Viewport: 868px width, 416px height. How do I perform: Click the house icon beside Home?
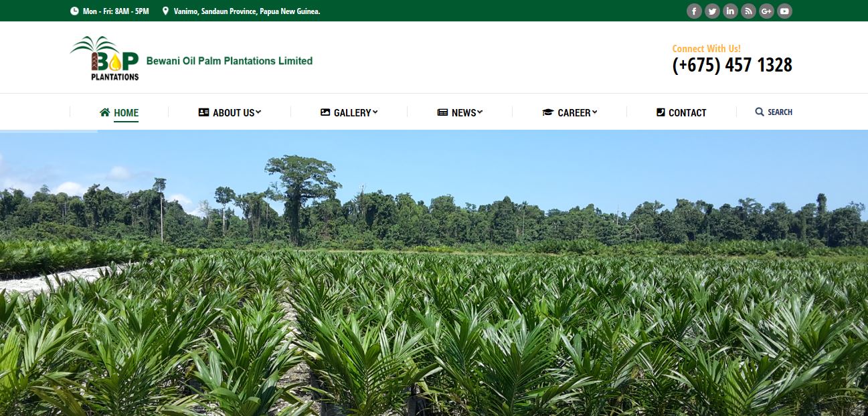[x=104, y=112]
